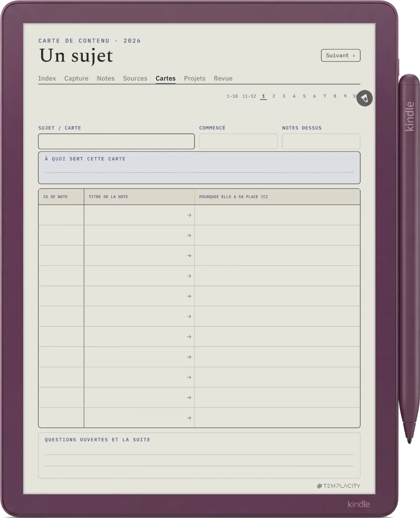Go to page 3 in the pagination
Screen dimensions: 420x518
click(284, 96)
